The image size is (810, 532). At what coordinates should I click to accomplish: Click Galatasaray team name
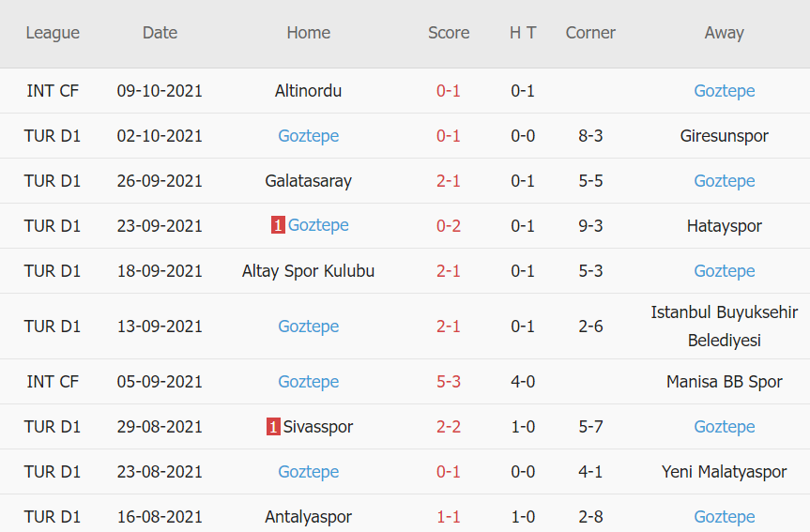pyautogui.click(x=308, y=181)
